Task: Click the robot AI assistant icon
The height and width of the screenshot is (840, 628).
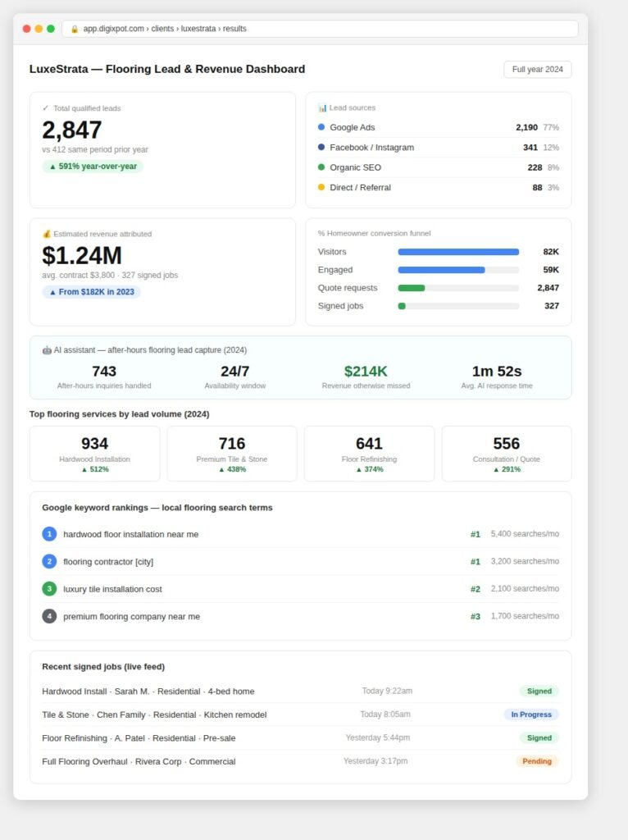Action: [47, 349]
